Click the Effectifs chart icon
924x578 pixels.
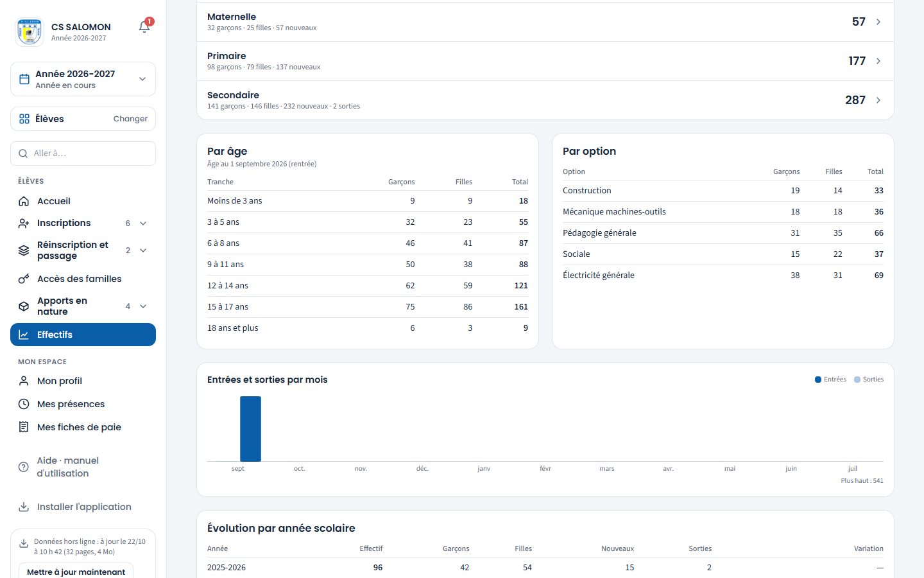[x=24, y=335]
